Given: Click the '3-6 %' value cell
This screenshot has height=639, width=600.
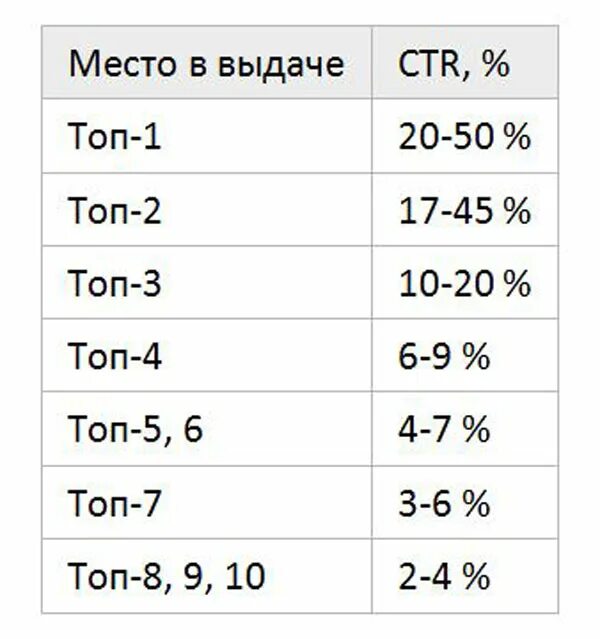Looking at the screenshot, I should pos(465,502).
